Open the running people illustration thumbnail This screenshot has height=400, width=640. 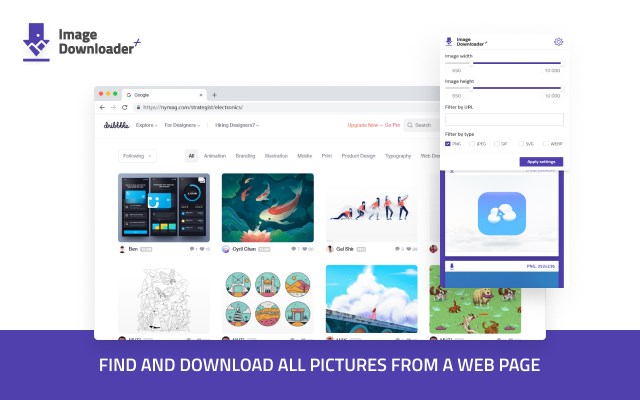click(371, 208)
